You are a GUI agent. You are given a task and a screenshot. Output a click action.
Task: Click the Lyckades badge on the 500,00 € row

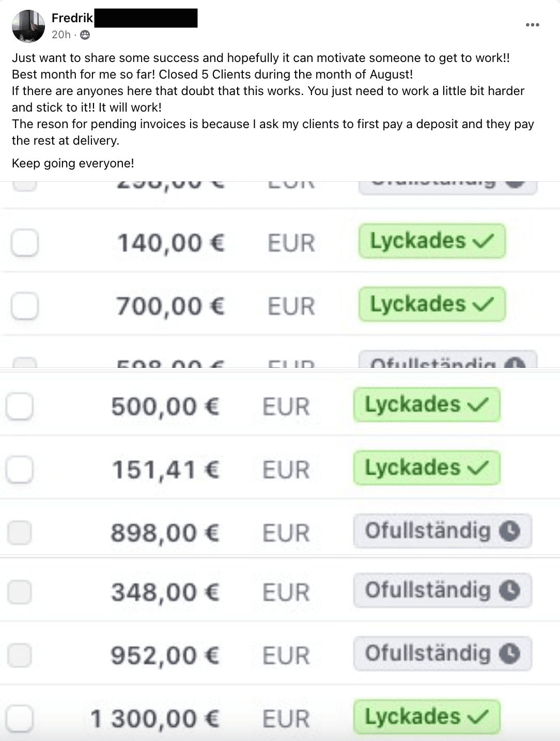pos(427,405)
